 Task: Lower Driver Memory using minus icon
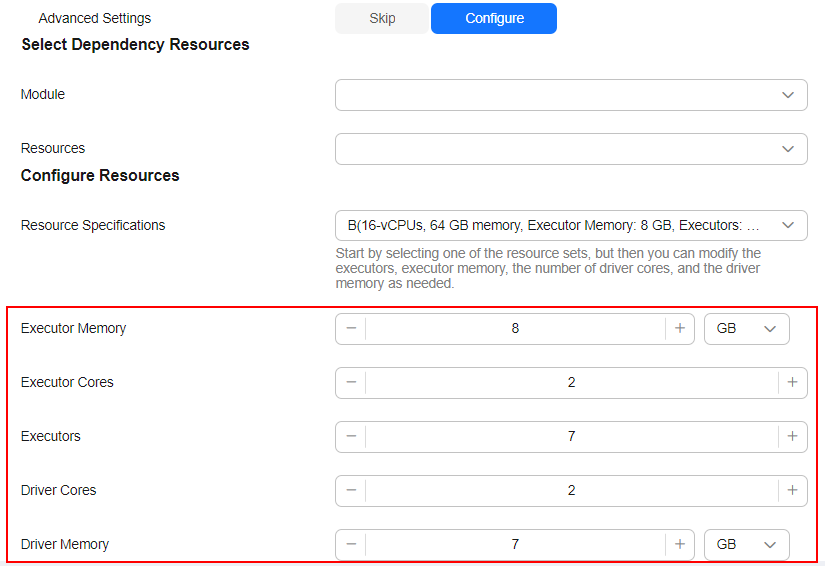click(x=351, y=544)
